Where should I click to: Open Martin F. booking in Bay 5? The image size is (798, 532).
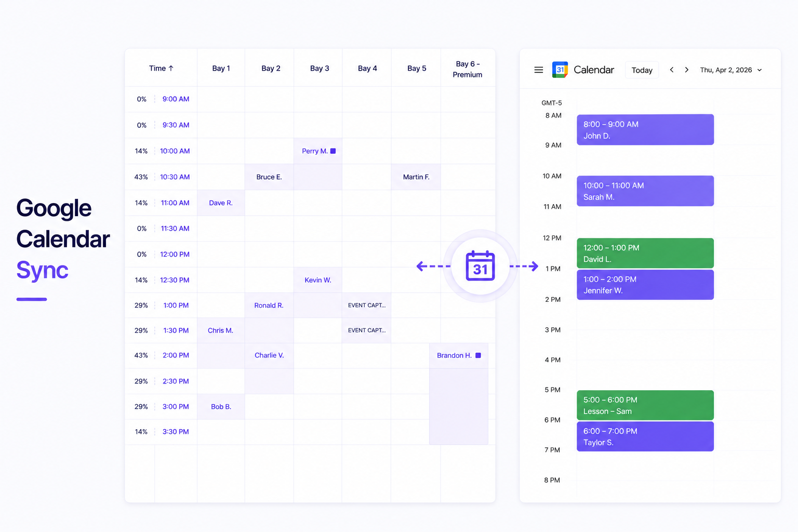tap(416, 177)
